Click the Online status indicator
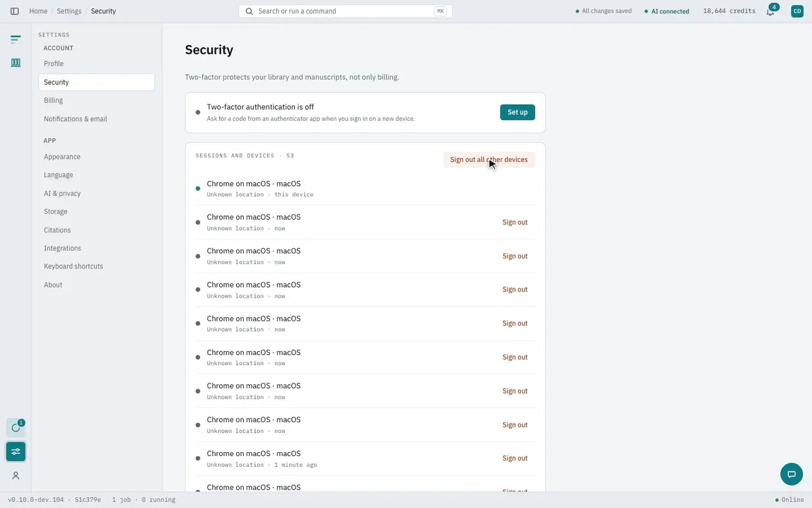812x508 pixels. pos(790,500)
